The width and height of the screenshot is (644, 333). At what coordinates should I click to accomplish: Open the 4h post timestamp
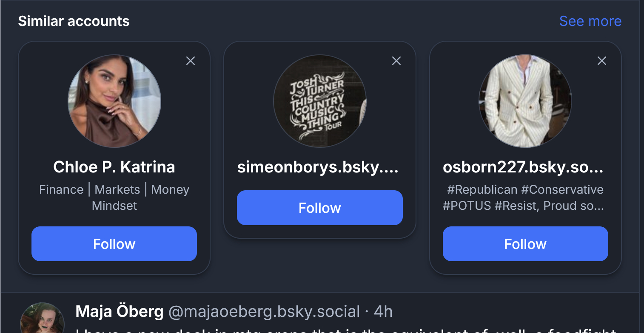[383, 312]
